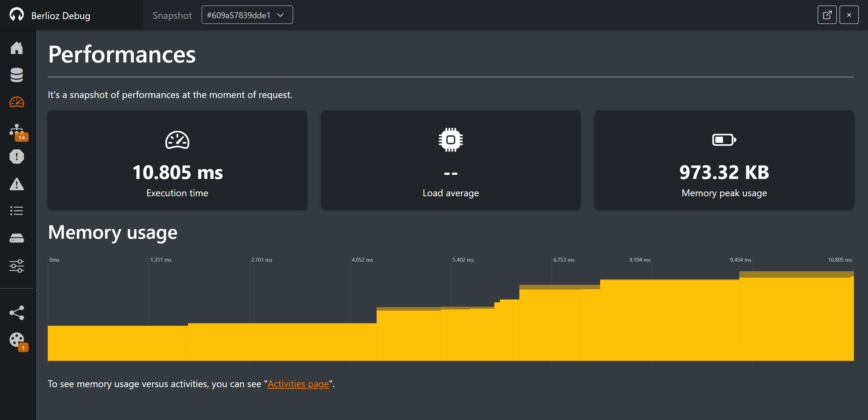Open the exceptions octagon icon in sidebar
Image resolution: width=868 pixels, height=420 pixels.
16,157
